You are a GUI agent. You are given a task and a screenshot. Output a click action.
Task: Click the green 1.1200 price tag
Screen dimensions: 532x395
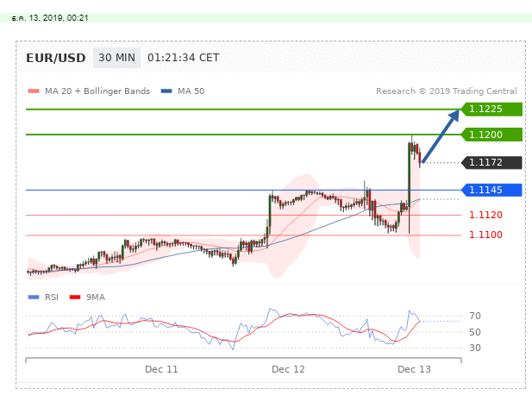point(491,135)
